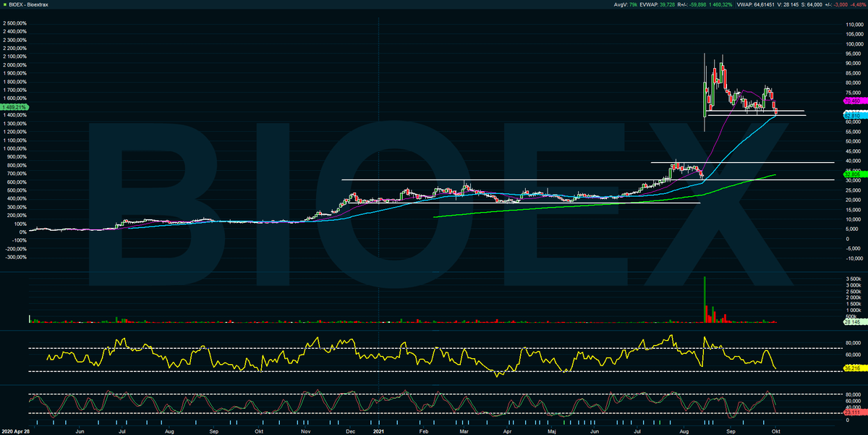Click the Maj label on the time axis
Viewport: 868px width, 435px height.
[x=553, y=430]
